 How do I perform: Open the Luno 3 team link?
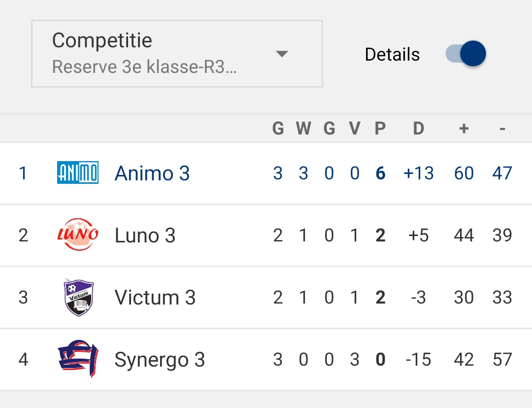[145, 235]
